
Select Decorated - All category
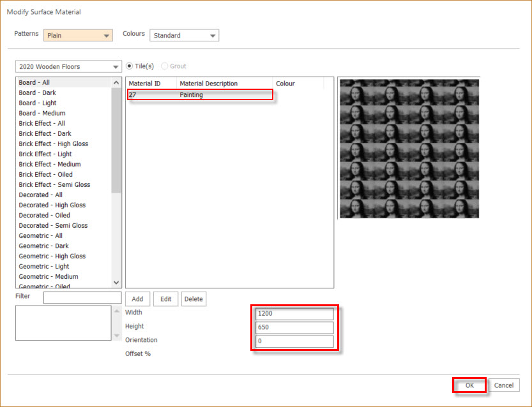64,195
